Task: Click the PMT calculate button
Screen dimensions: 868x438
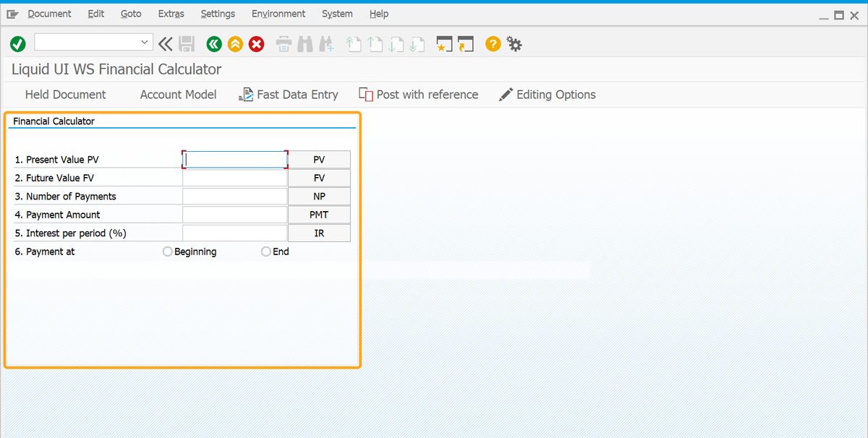Action: point(319,215)
